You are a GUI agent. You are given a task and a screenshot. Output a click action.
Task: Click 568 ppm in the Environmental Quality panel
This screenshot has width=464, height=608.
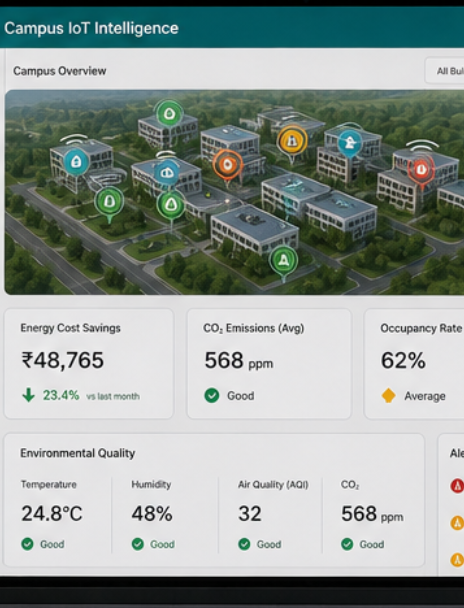(x=372, y=514)
